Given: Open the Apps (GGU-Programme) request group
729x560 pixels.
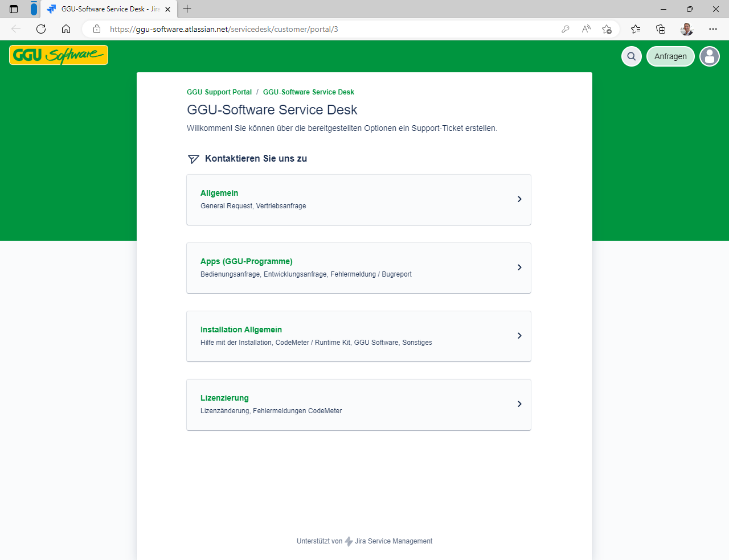Looking at the screenshot, I should click(x=359, y=268).
